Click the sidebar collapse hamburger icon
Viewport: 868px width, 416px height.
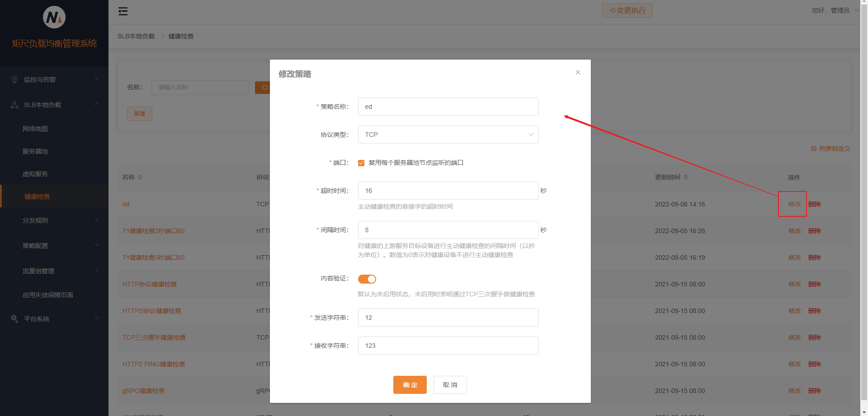pos(123,11)
